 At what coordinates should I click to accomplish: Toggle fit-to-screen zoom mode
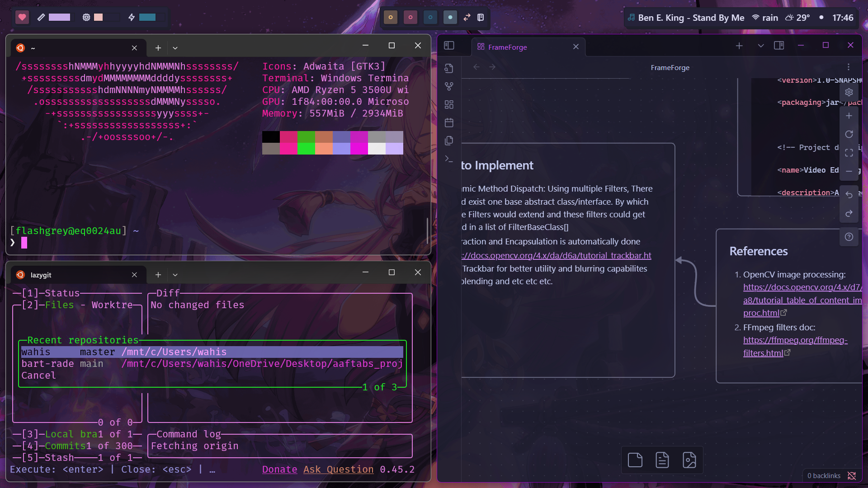[849, 153]
